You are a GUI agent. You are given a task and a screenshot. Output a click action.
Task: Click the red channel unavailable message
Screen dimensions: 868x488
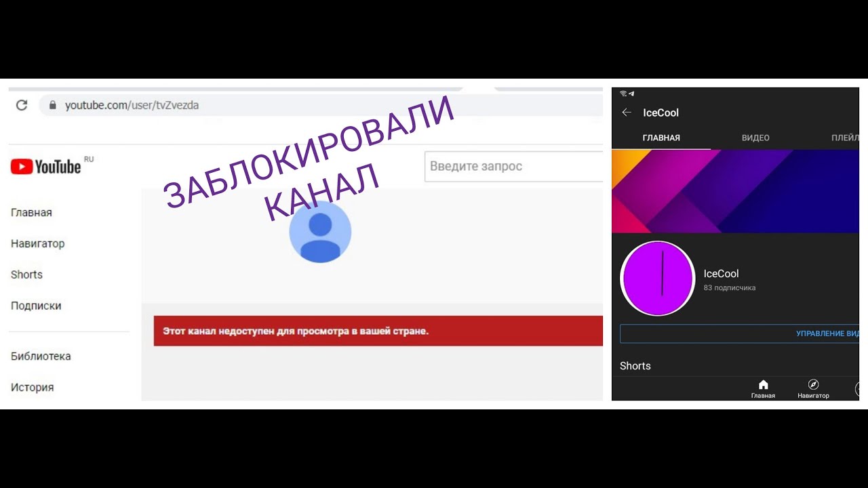point(378,331)
